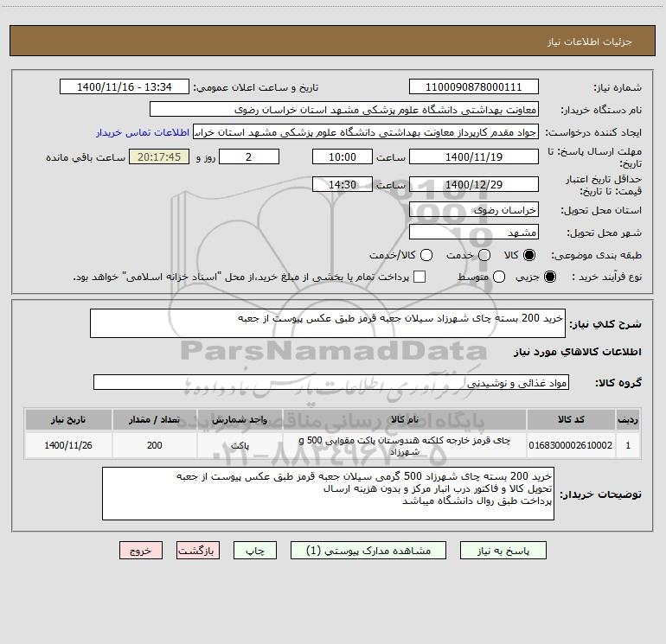Toggle the اسناد خزانه اسلامی payment checkbox

pyautogui.click(x=419, y=277)
